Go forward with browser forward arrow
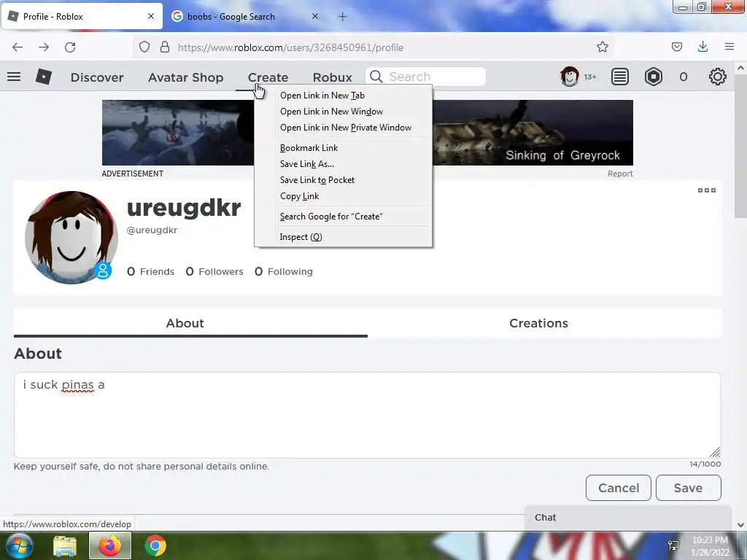This screenshot has width=747, height=560. tap(44, 47)
